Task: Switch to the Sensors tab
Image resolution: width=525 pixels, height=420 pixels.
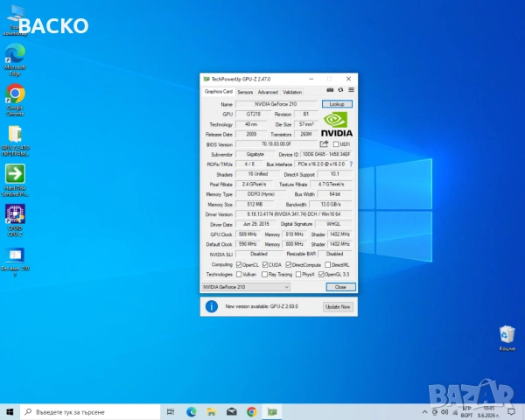Action: [x=245, y=92]
